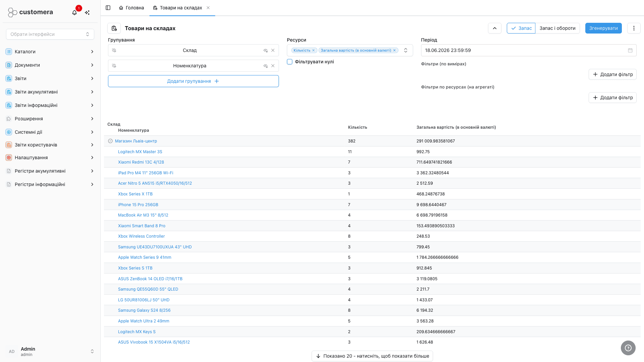Toggle the sidebar panel icon
This screenshot has width=644, height=362.
[x=108, y=8]
